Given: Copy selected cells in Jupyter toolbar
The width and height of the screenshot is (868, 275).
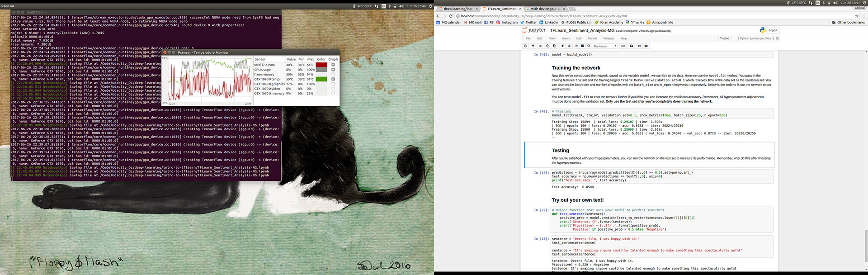Looking at the screenshot, I should coord(547,46).
